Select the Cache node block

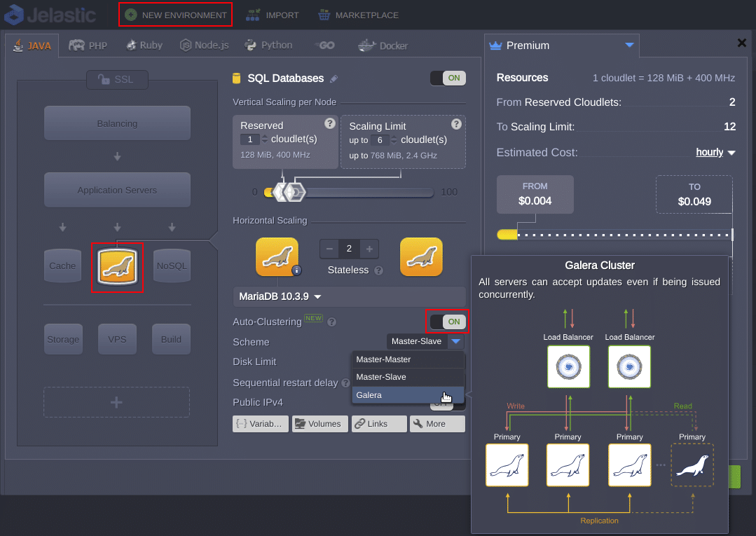pyautogui.click(x=62, y=266)
